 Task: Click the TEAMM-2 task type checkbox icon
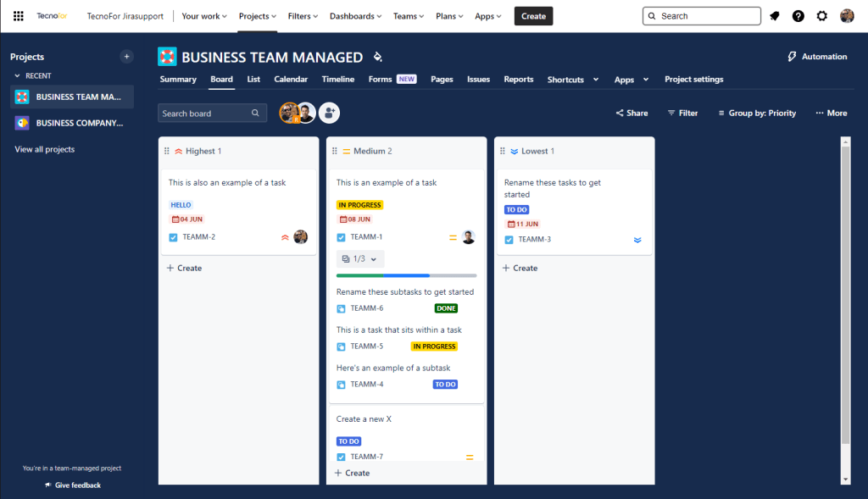[x=173, y=237]
